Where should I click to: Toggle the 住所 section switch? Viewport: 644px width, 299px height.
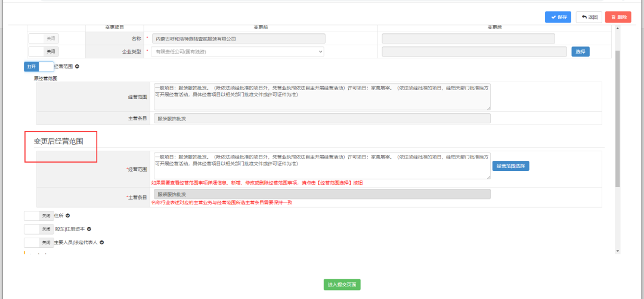point(39,216)
